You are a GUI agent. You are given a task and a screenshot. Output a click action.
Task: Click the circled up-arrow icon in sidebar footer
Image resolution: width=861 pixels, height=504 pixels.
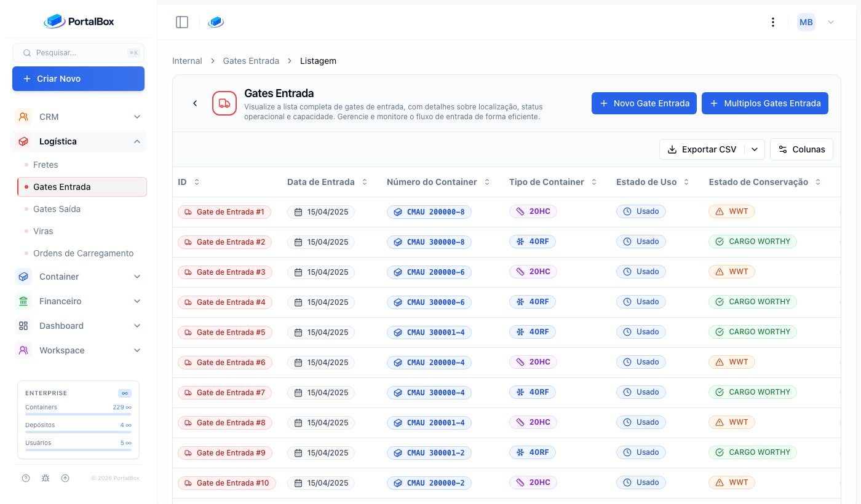click(65, 478)
